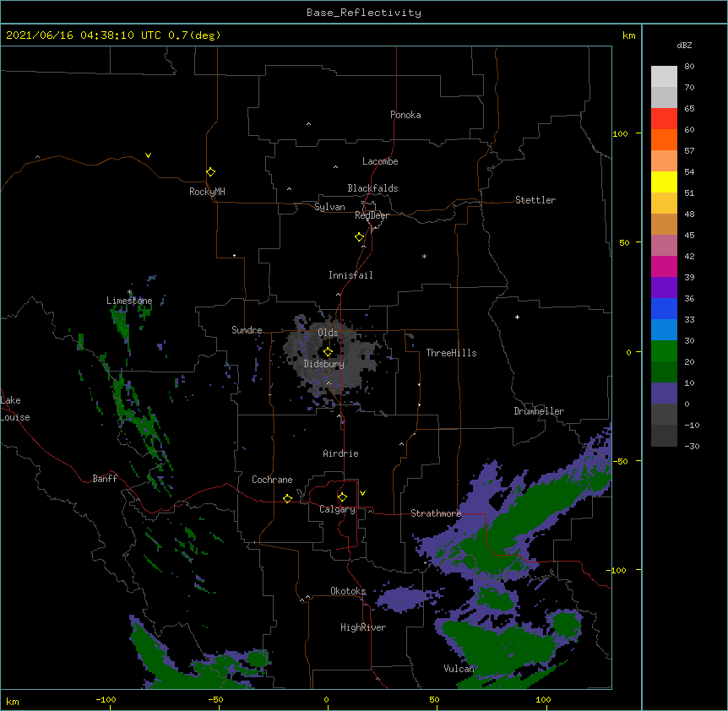The image size is (728, 711).
Task: Click the purple echo blob east of Okotoks
Action: coord(402,599)
